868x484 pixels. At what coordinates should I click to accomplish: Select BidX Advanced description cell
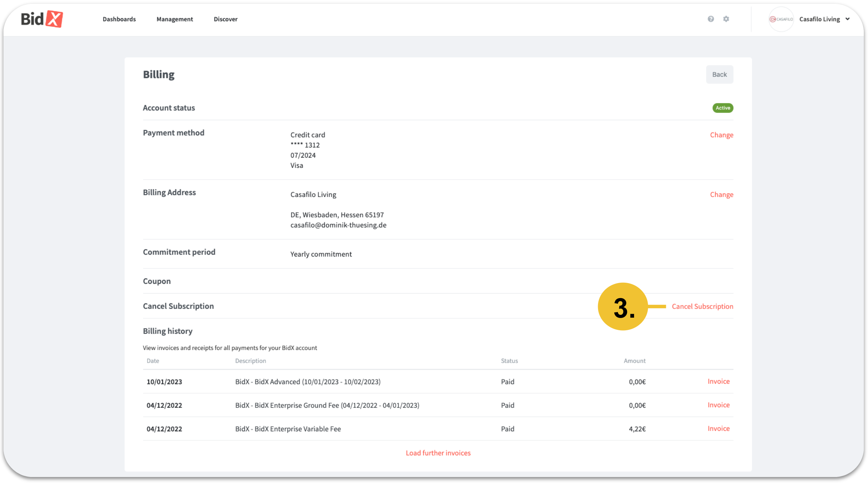coord(308,382)
